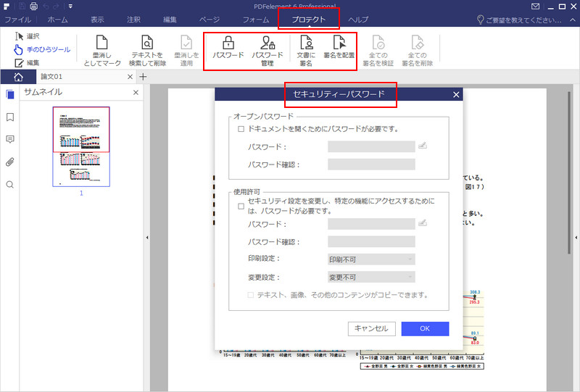Screen dimensions: 580x392
Task: Click the redo arrow in title bar
Action: point(57,7)
